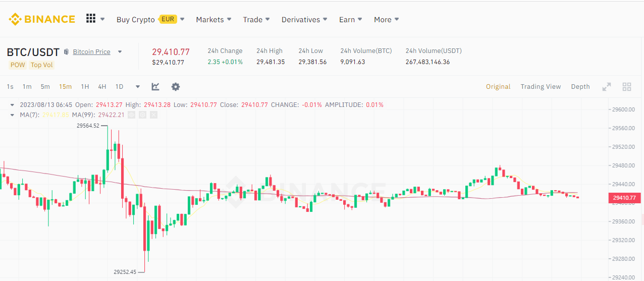Image resolution: width=644 pixels, height=281 pixels.
Task: Click the 29480.00 price axis label
Action: click(623, 165)
